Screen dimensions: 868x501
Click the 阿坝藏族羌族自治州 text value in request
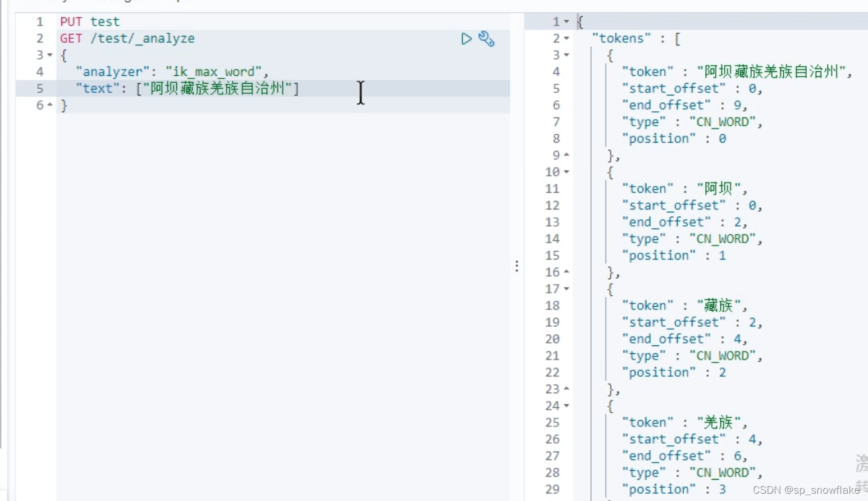point(217,89)
